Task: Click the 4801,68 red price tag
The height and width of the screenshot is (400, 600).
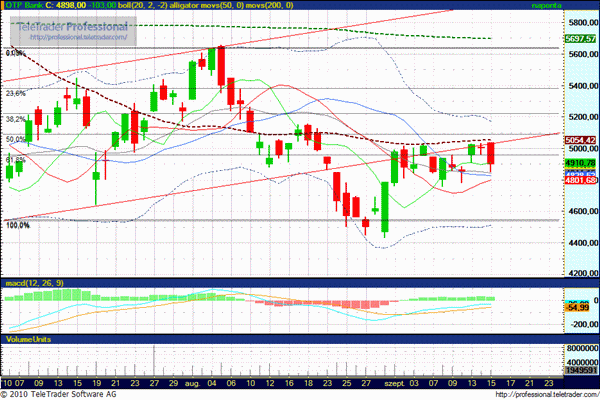Action: 579,180
